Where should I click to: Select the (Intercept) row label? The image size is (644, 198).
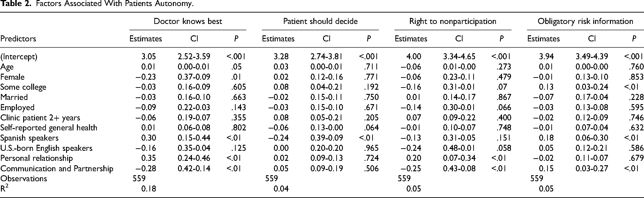(19, 57)
